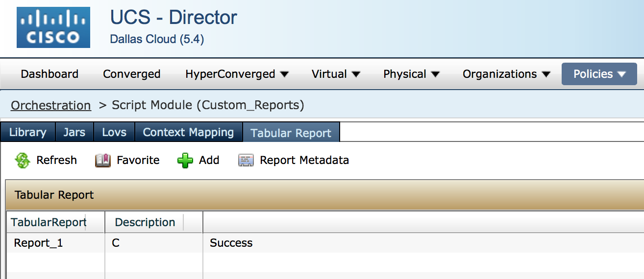Screen dimensions: 644x279
Task: Sort by the TabularReport column header
Action: click(x=49, y=222)
